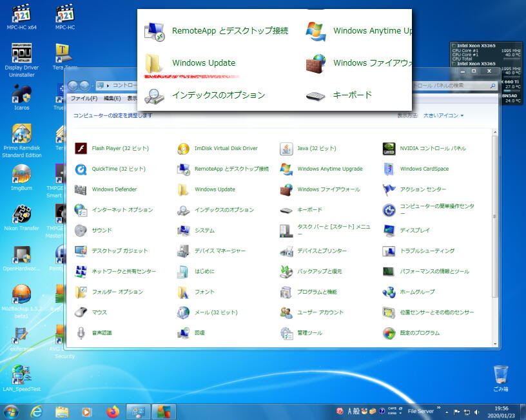Open マウス icon
The width and height of the screenshot is (526, 420).
tap(81, 312)
